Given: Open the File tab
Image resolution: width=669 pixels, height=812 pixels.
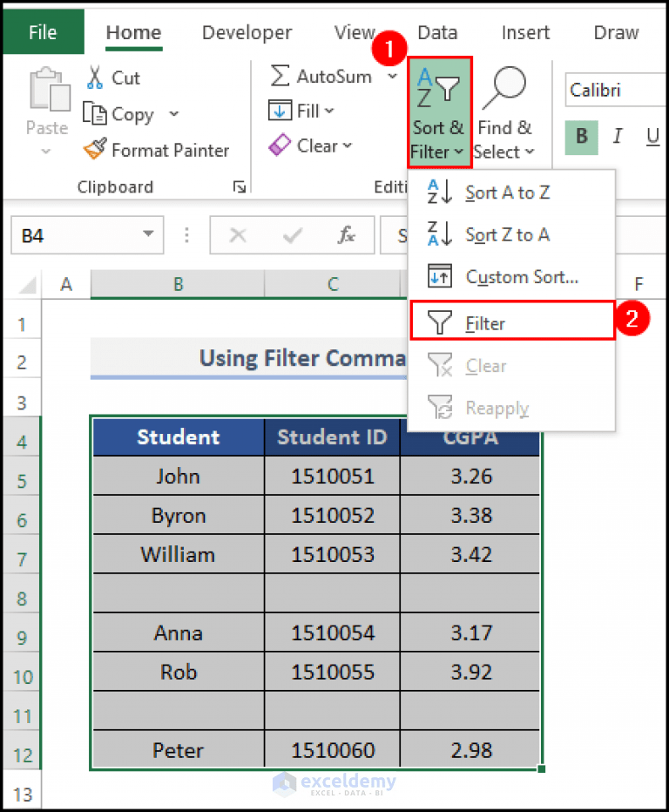Looking at the screenshot, I should point(43,32).
